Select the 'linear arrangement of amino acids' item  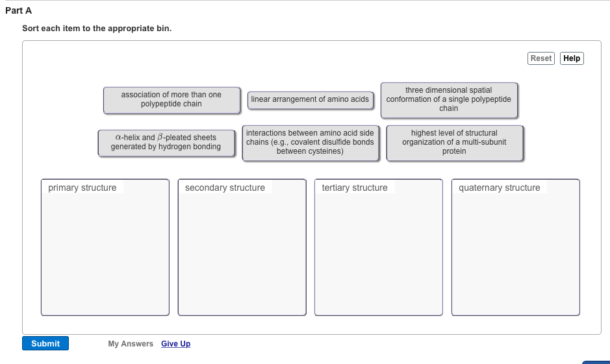pyautogui.click(x=310, y=99)
